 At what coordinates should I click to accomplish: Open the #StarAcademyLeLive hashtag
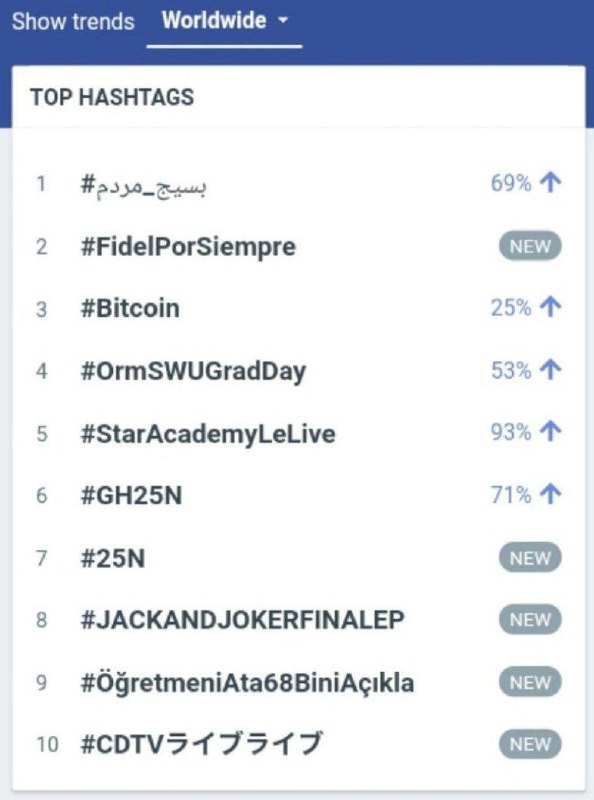click(x=208, y=434)
